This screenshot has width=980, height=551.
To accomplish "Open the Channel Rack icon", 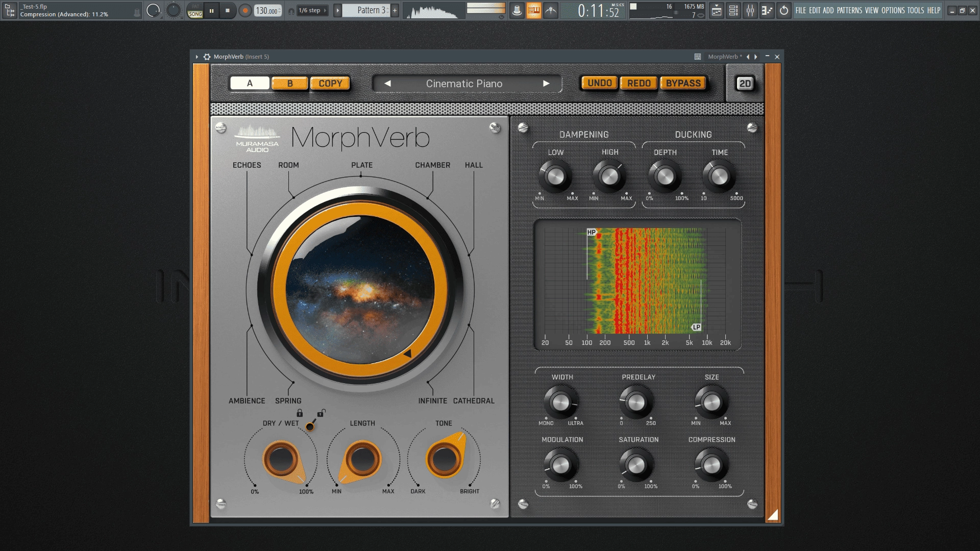I will (733, 10).
